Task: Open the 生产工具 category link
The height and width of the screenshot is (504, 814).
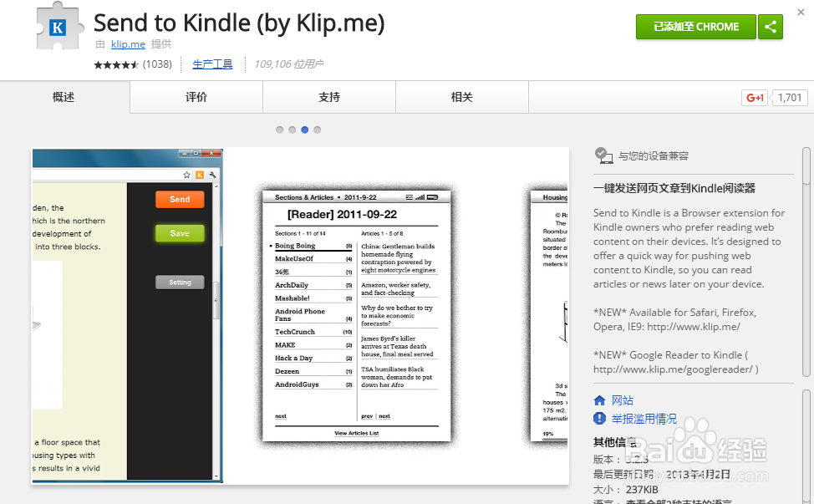Action: (x=212, y=64)
